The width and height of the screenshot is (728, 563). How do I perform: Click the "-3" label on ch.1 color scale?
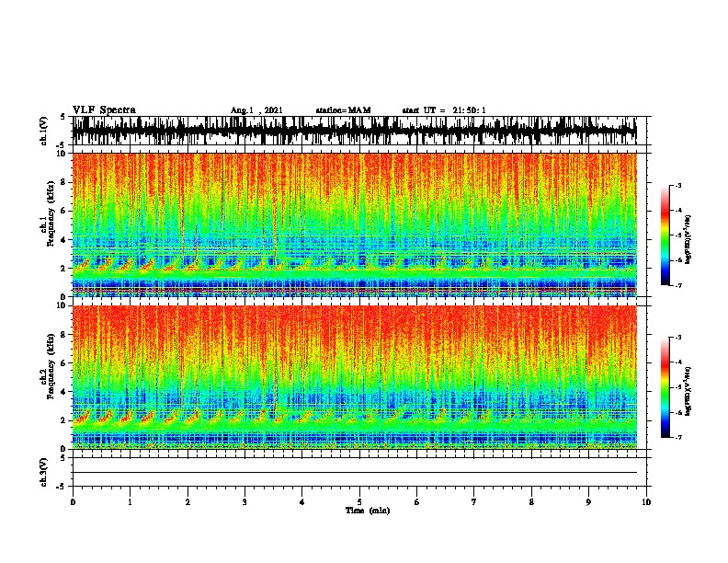tap(678, 185)
